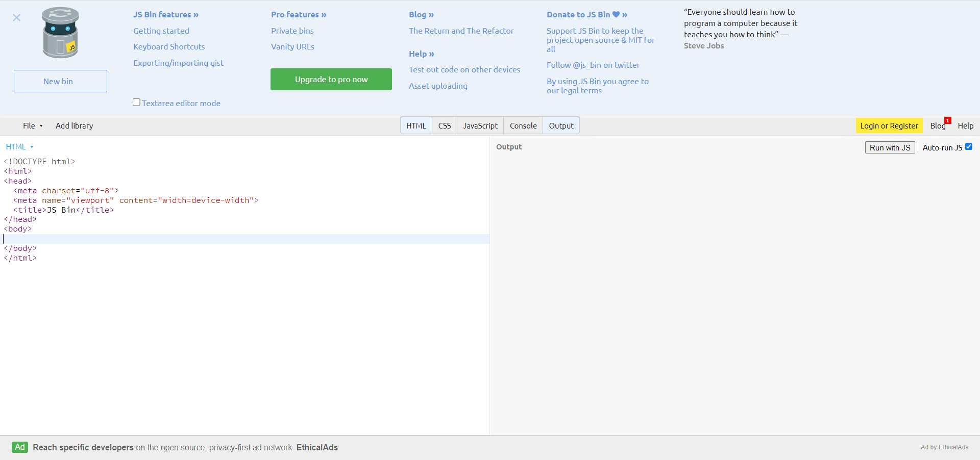The image size is (980, 460).
Task: Show the JavaScript panel tab
Action: coord(480,126)
